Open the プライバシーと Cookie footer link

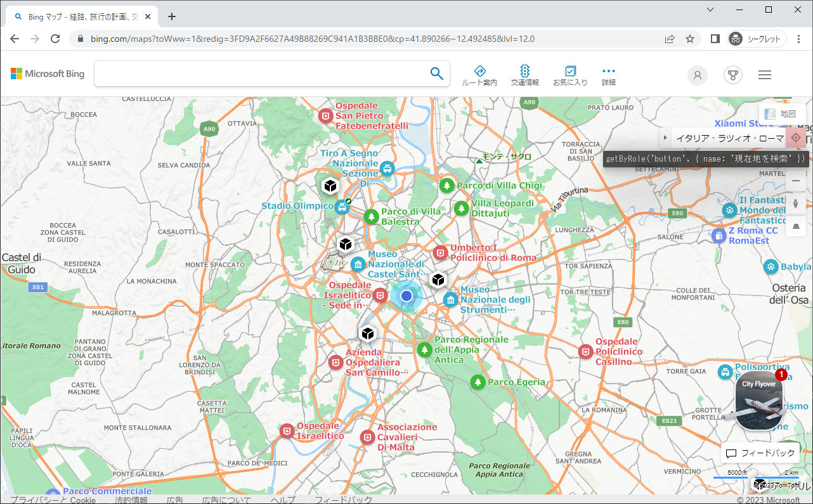(53, 500)
